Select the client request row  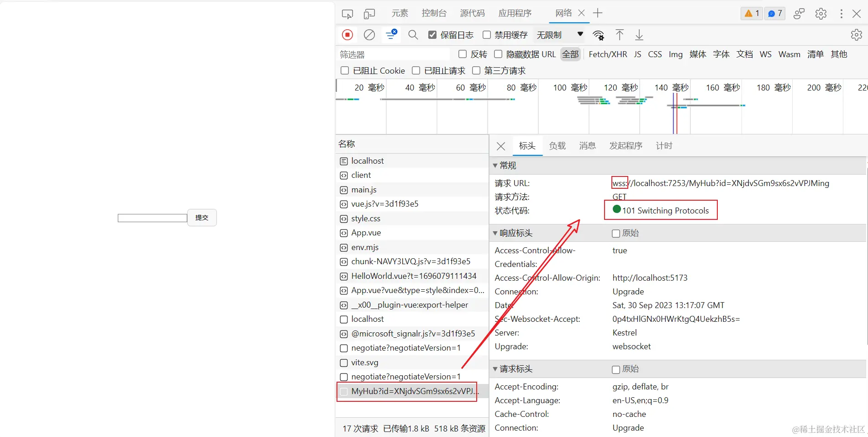tap(412, 175)
